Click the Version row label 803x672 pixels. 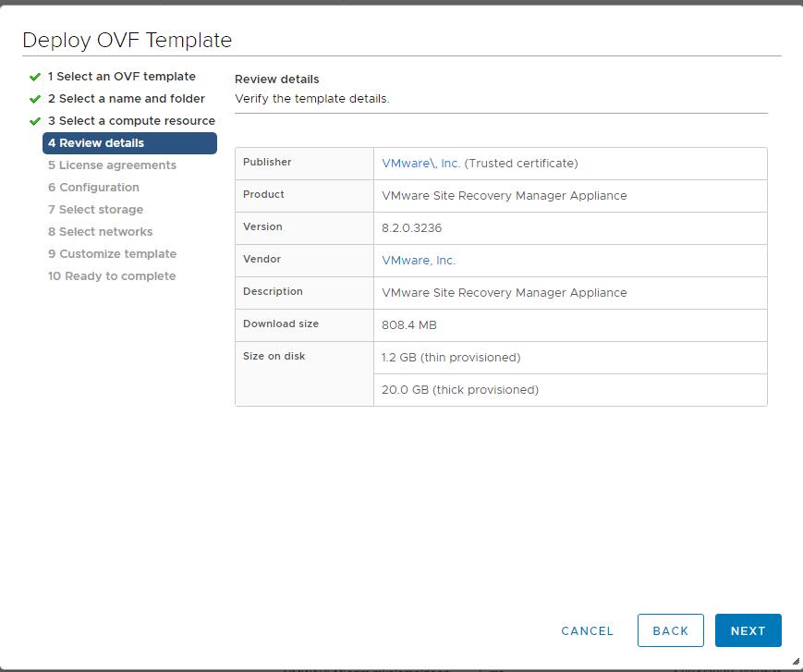(262, 226)
